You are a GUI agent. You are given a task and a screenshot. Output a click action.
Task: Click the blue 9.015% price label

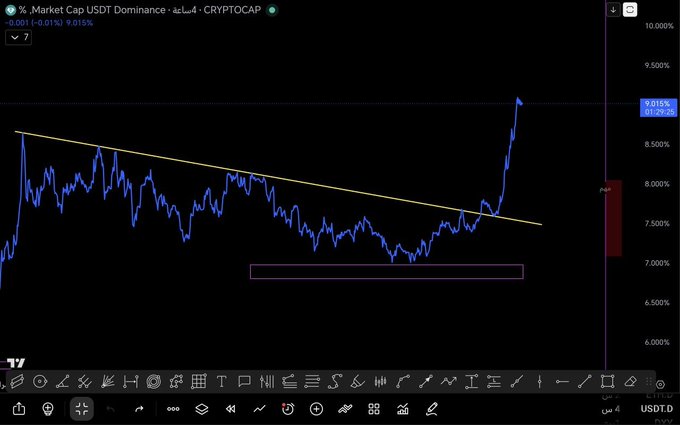click(658, 108)
